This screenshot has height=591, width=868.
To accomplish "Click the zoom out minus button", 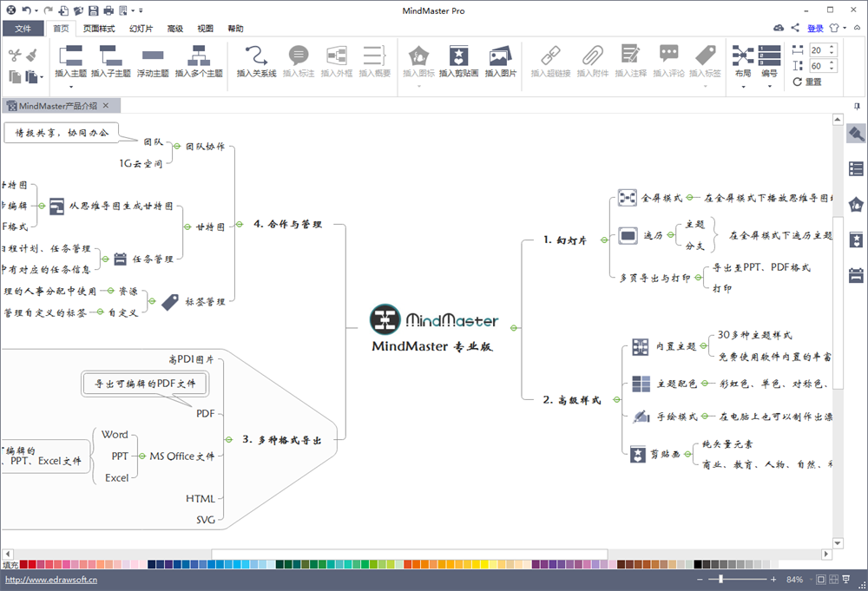I will [700, 580].
